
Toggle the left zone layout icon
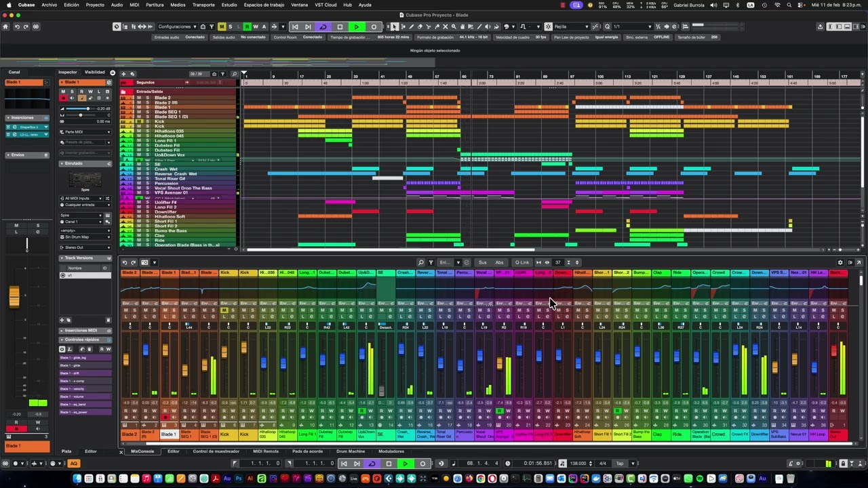click(839, 26)
